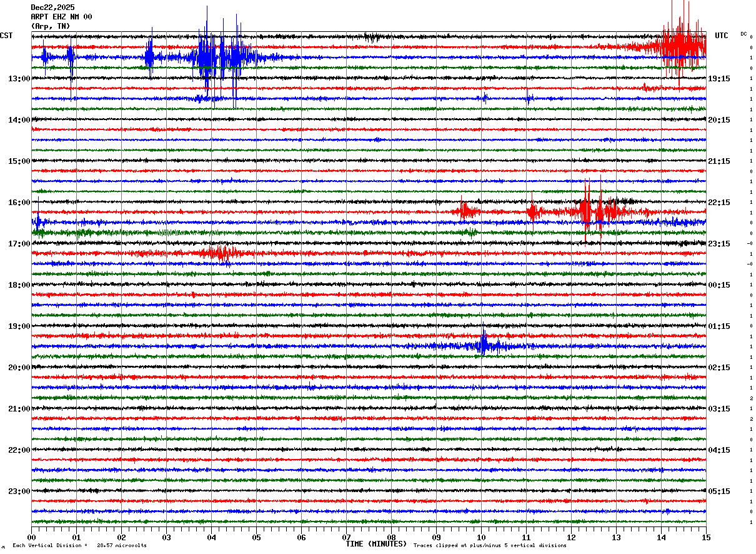The width and height of the screenshot is (756, 554).
Task: Click minute tick label 12
Action: [x=571, y=537]
